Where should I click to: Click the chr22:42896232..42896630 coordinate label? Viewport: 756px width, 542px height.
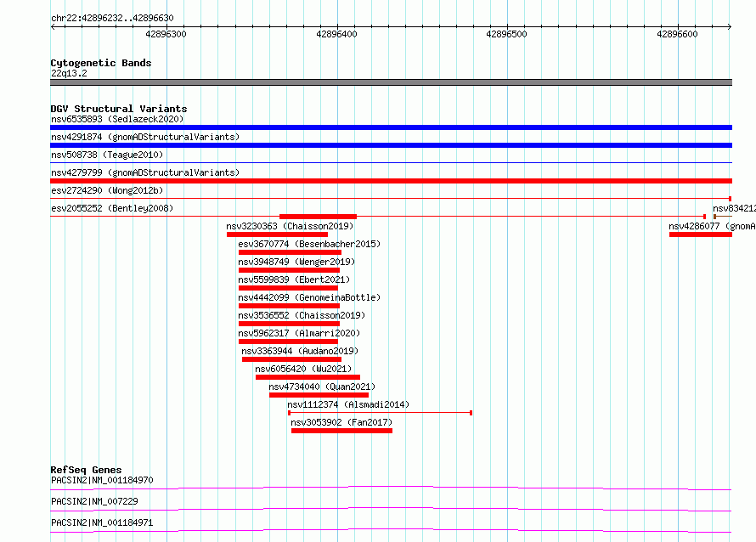point(112,18)
